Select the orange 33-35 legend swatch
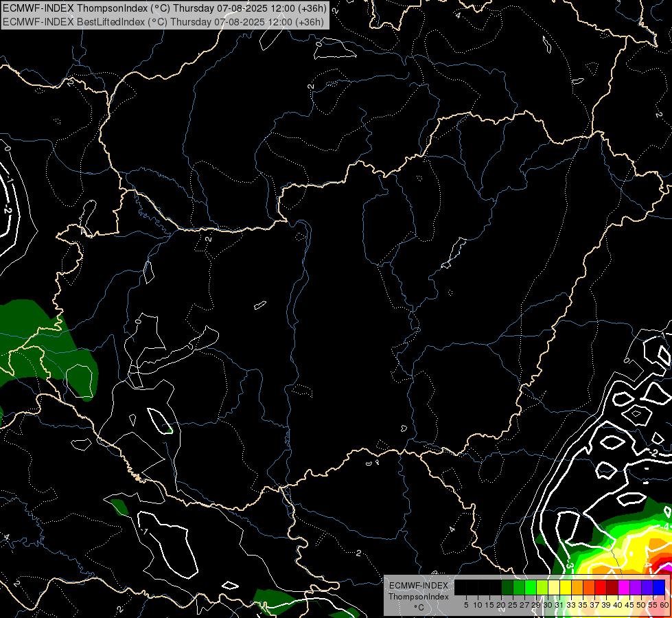 577,587
